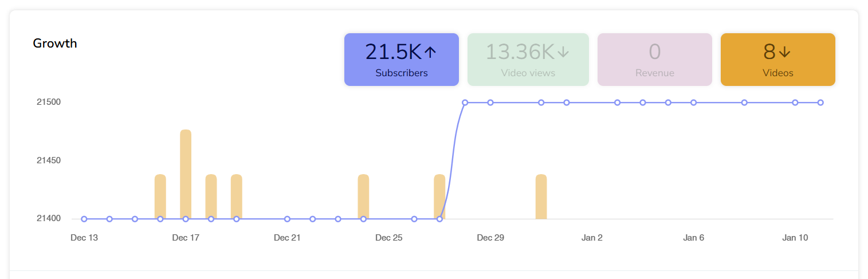Enable the Video views metric card

point(528,60)
